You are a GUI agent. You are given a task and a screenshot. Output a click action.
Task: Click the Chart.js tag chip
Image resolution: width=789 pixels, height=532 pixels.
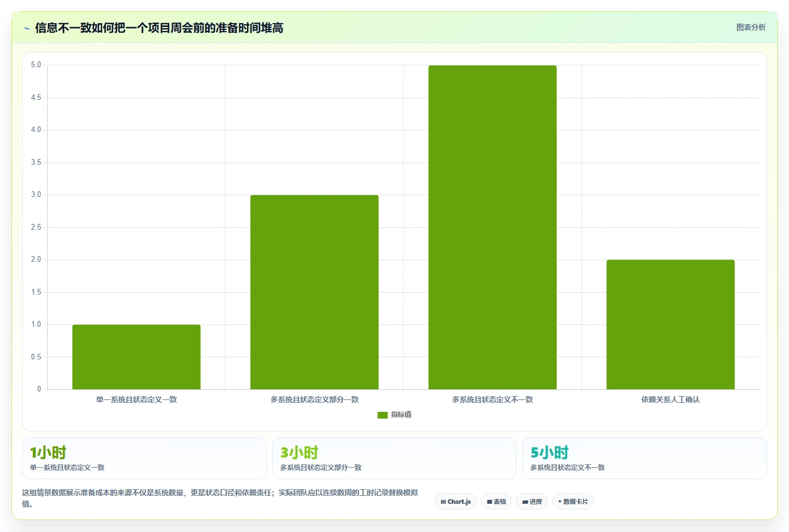point(456,502)
